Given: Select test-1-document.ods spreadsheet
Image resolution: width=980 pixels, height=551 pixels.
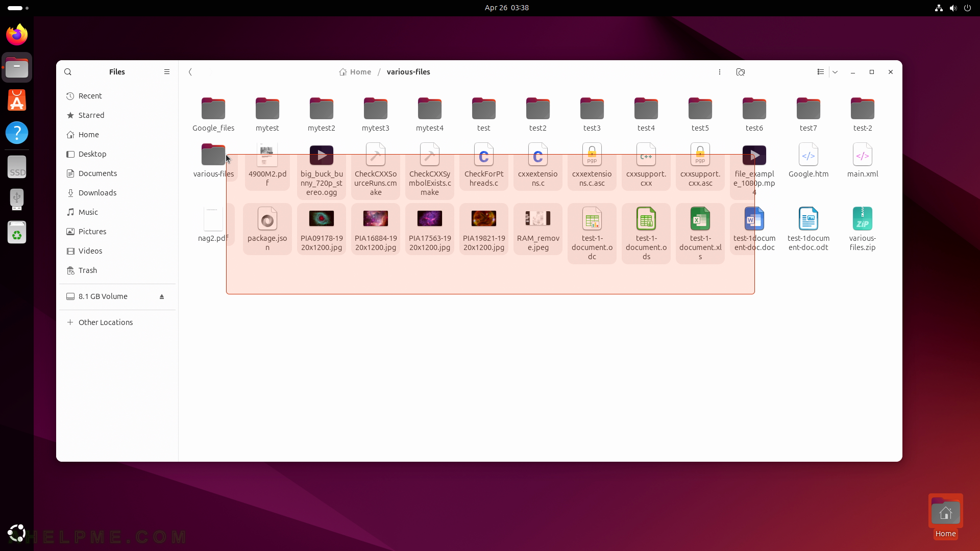Looking at the screenshot, I should (646, 234).
